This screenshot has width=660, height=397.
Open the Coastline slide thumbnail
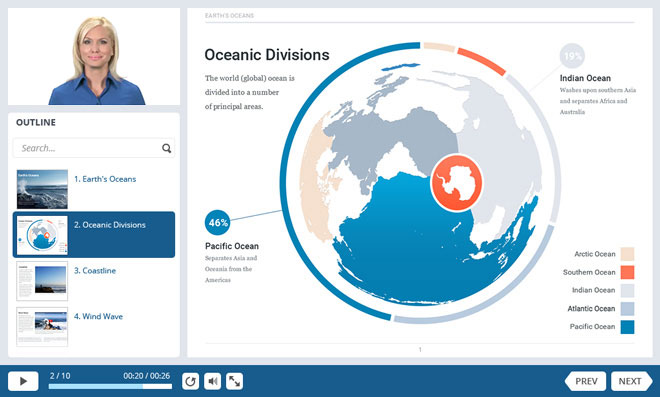[42, 281]
